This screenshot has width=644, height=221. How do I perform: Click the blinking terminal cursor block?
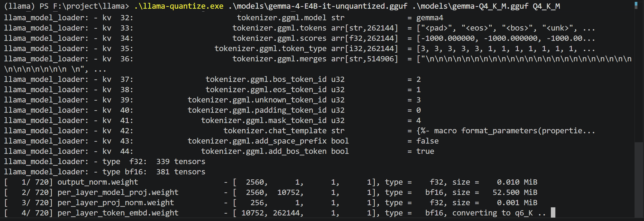click(x=553, y=213)
